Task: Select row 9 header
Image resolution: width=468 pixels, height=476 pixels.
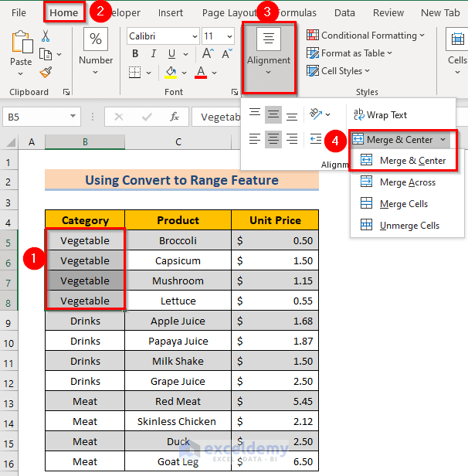Action: coord(8,323)
